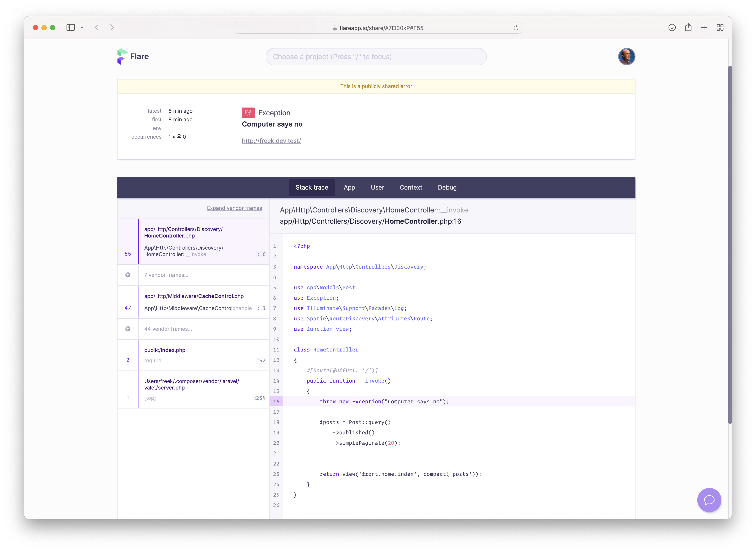
Task: Click the throw new Exception code line
Action: point(384,402)
